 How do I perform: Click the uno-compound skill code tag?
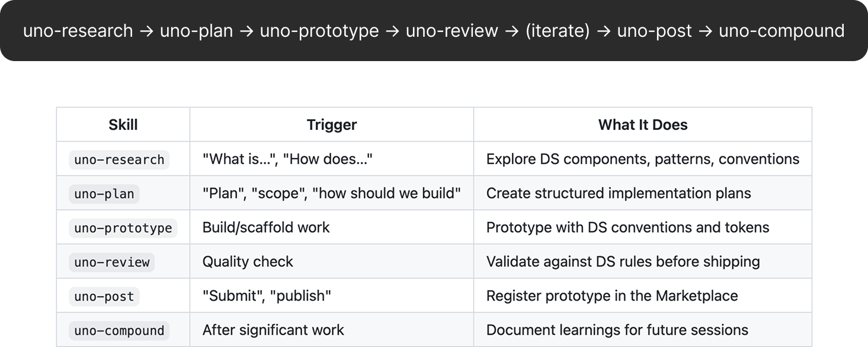[119, 331]
